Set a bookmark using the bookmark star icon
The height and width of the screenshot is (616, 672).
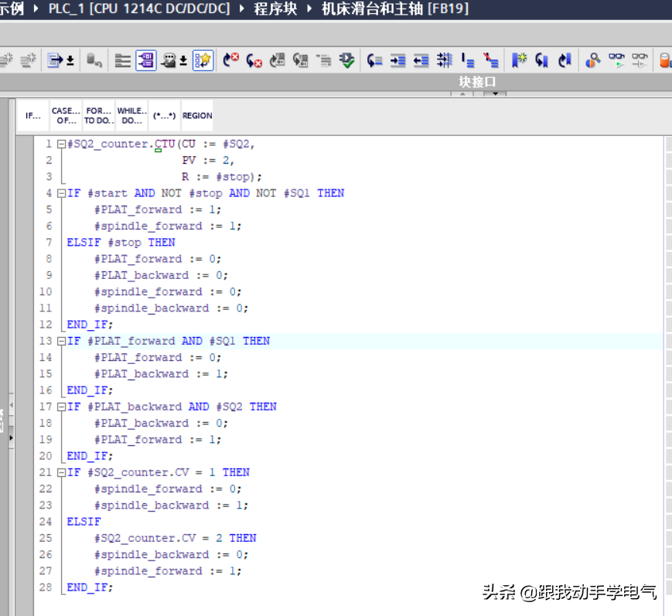(519, 60)
